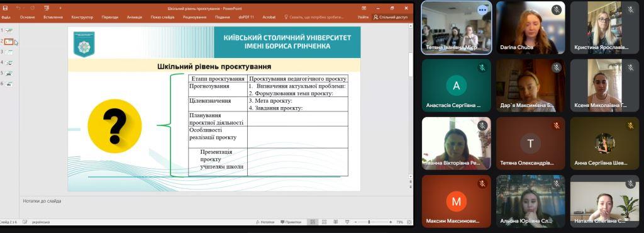The width and height of the screenshot is (644, 233).
Task: Click the cell 'Презентація проєкту учителям школи'
Action: click(218, 162)
